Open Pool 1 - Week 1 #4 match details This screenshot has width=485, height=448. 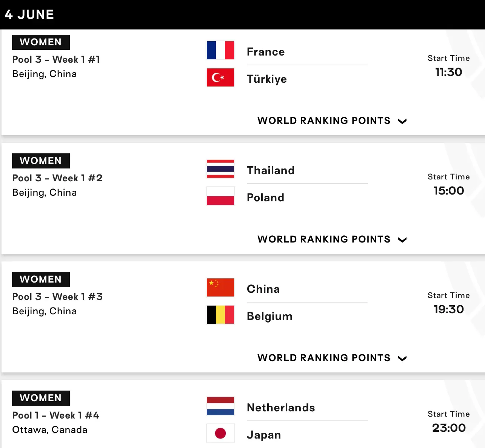pyautogui.click(x=56, y=416)
